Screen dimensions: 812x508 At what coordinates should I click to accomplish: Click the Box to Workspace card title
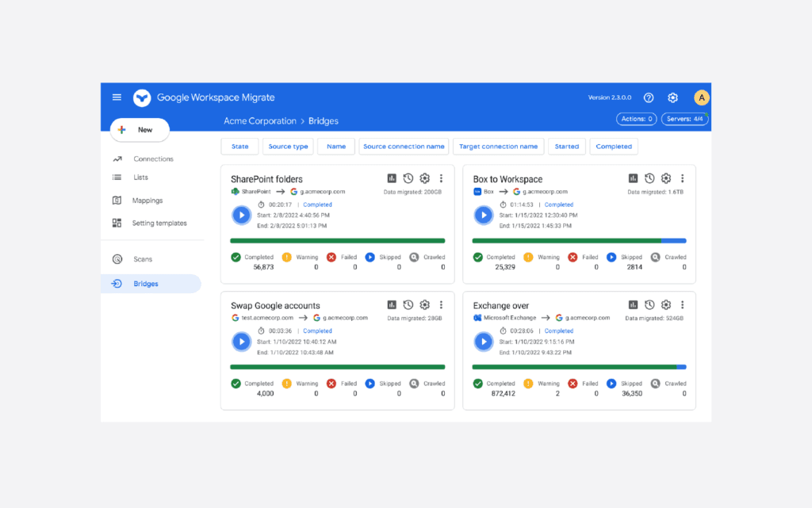pyautogui.click(x=507, y=180)
